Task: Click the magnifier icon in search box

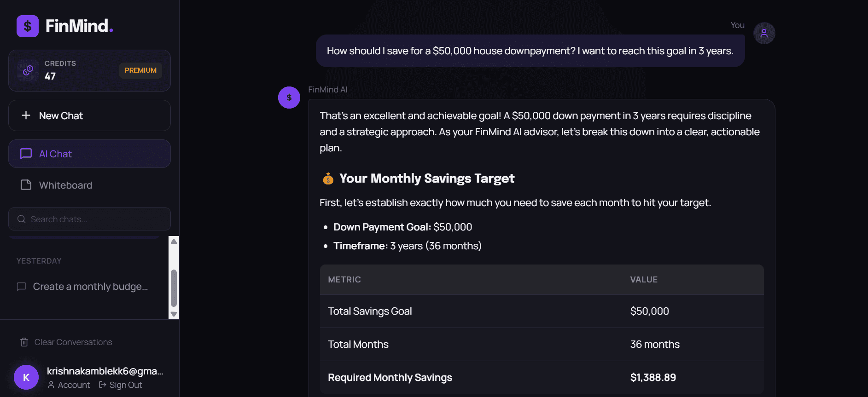Action: coord(21,219)
